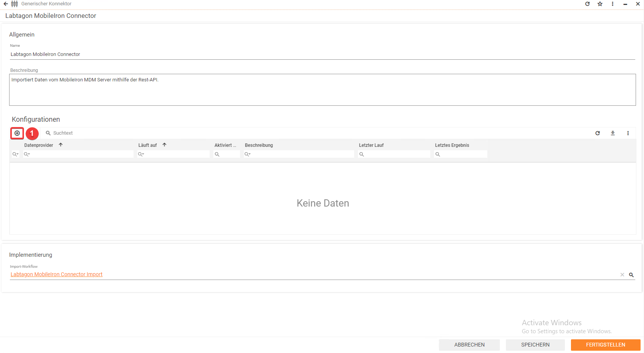Image resolution: width=644 pixels, height=353 pixels.
Task: Click the Generischer Konnektor grid icon
Action: pyautogui.click(x=14, y=4)
